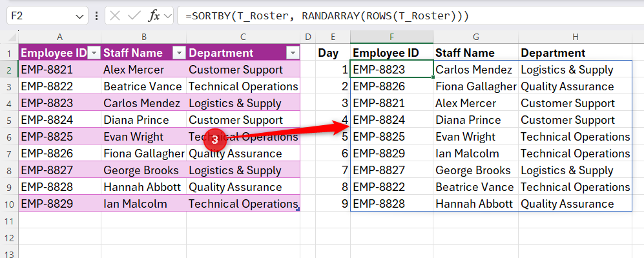Click the table resize handle at C10 corner
644x258 pixels.
pyautogui.click(x=298, y=209)
